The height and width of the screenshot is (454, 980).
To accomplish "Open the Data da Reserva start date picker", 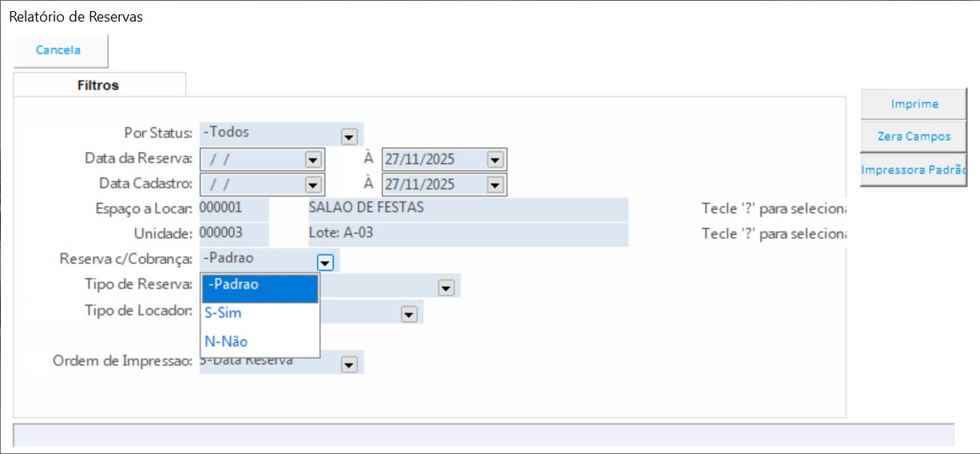I will coord(312,160).
